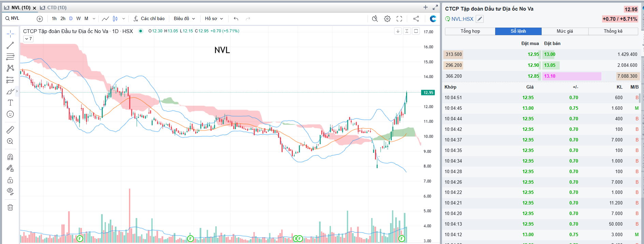Toggle lock all drawing tools

(10, 180)
